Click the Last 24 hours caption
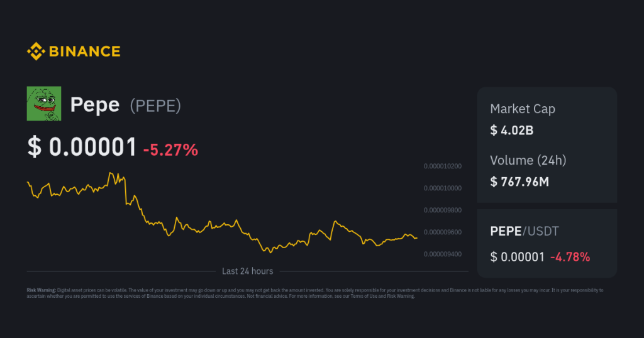Image resolution: width=644 pixels, height=338 pixels. tap(247, 271)
